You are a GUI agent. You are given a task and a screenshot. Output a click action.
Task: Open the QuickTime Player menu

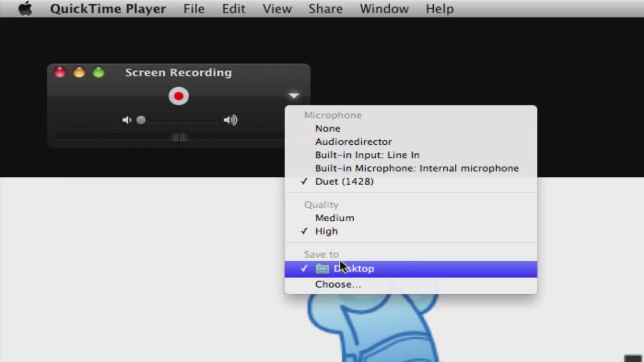[x=108, y=9]
